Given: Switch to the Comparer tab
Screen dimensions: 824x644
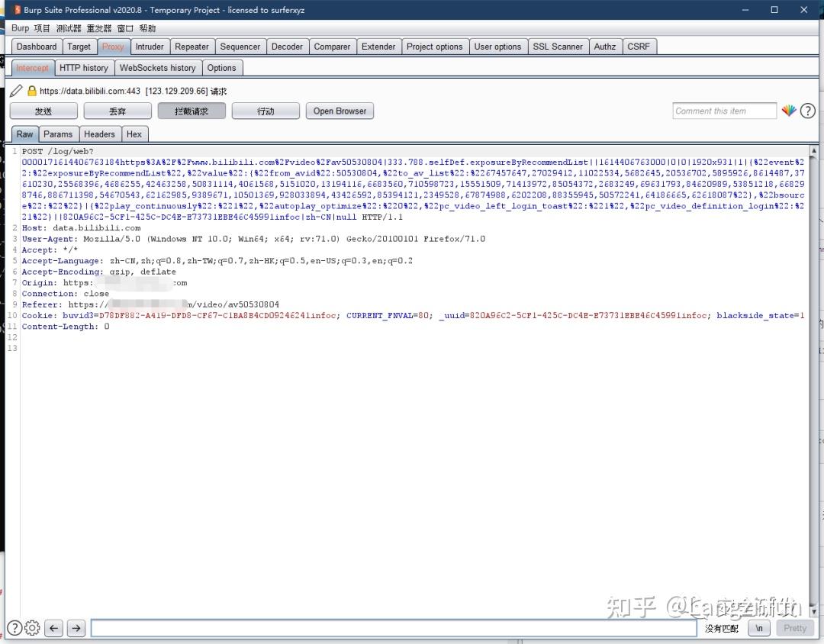Looking at the screenshot, I should 332,47.
